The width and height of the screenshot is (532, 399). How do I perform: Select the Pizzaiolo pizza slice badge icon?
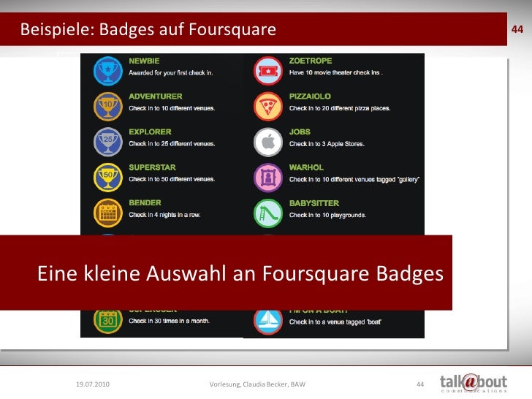(x=268, y=107)
